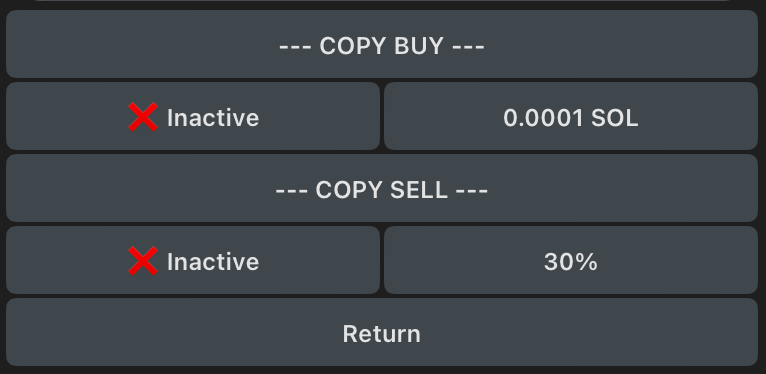
Task: Tap the Inactive label beside 30%
Action: (213, 262)
